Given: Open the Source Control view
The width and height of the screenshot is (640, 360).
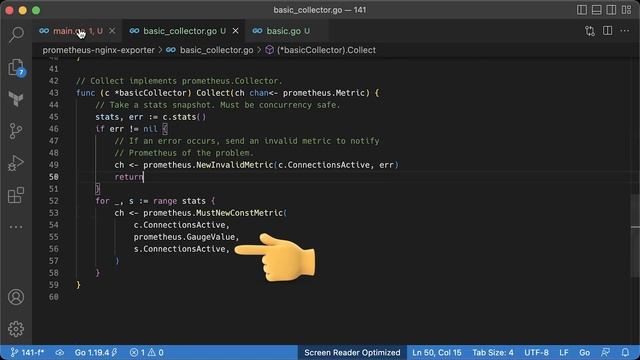Looking at the screenshot, I should coord(16,131).
